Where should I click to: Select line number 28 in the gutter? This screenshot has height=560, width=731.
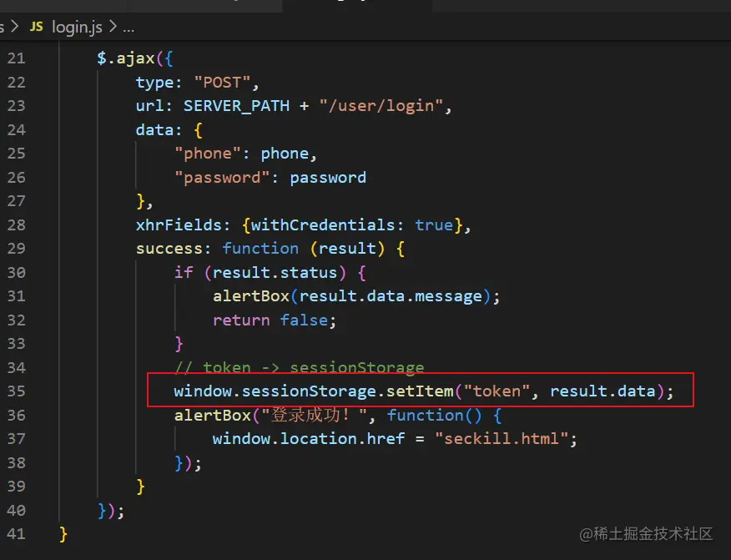pyautogui.click(x=17, y=225)
